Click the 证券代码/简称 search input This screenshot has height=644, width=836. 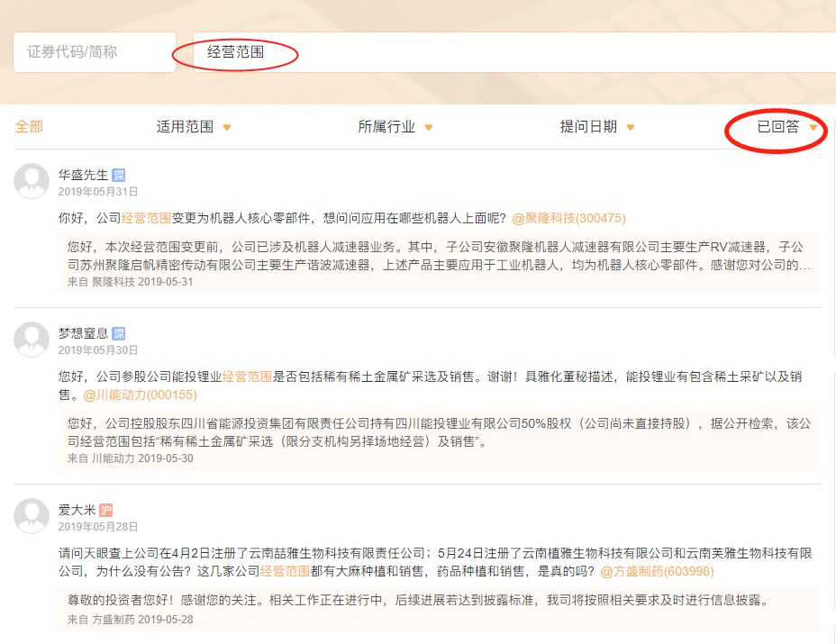tap(95, 52)
